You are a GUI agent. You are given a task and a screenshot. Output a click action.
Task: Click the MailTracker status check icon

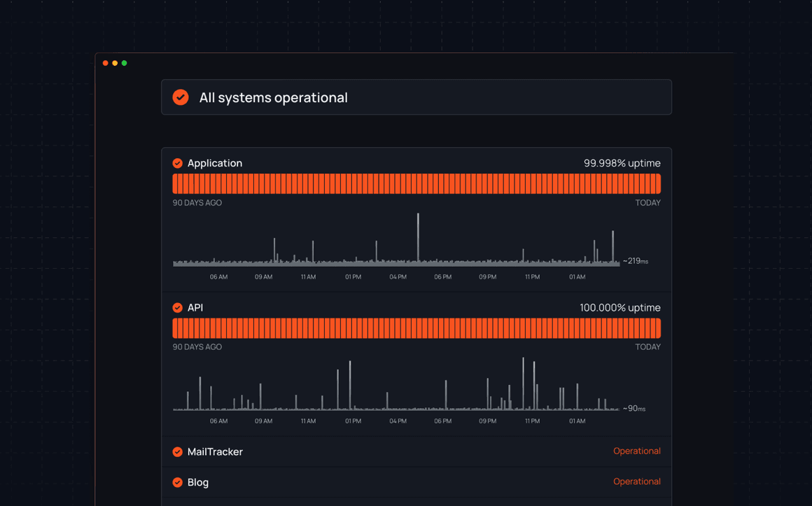[x=178, y=451]
